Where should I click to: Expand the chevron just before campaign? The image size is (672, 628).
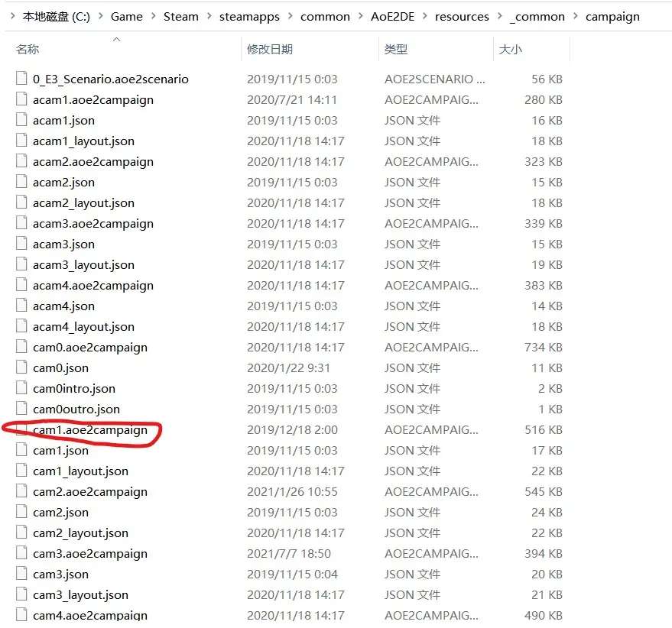tap(575, 16)
